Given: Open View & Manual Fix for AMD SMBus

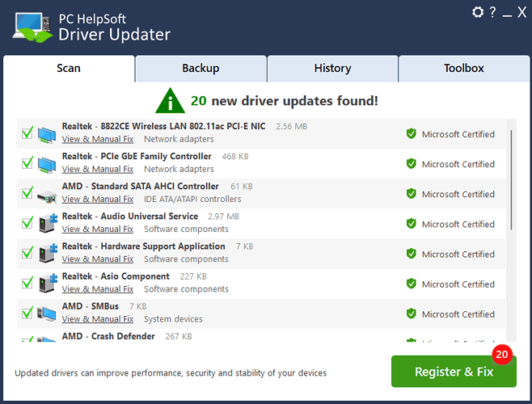Looking at the screenshot, I should (x=98, y=319).
